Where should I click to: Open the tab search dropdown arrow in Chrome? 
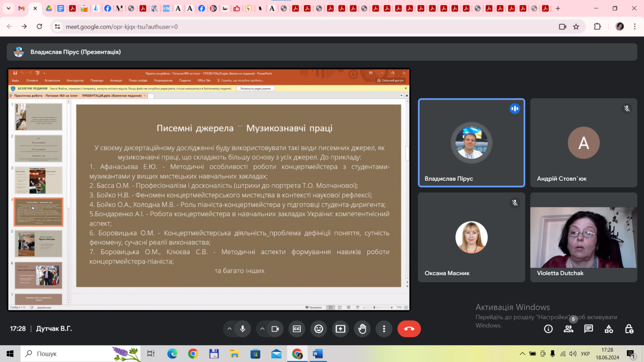(8, 8)
